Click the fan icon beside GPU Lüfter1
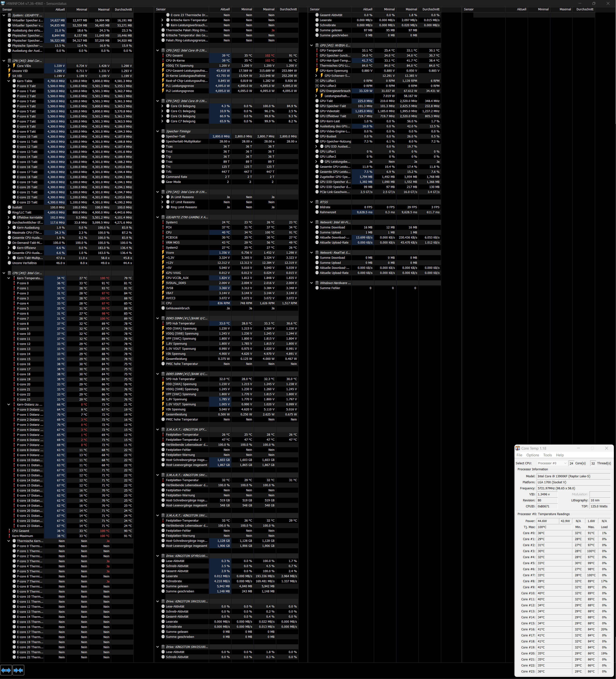The width and height of the screenshot is (616, 679). pyautogui.click(x=317, y=81)
